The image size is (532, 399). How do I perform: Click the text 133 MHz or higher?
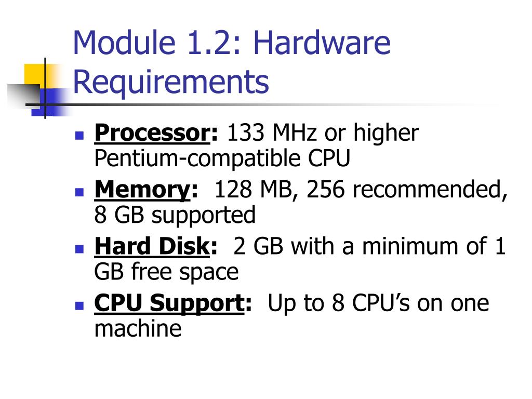pyautogui.click(x=323, y=132)
